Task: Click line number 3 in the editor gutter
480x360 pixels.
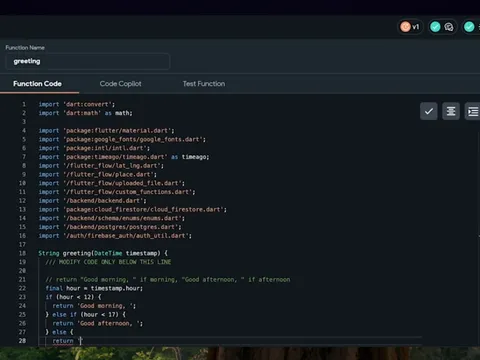Action: click(x=24, y=122)
